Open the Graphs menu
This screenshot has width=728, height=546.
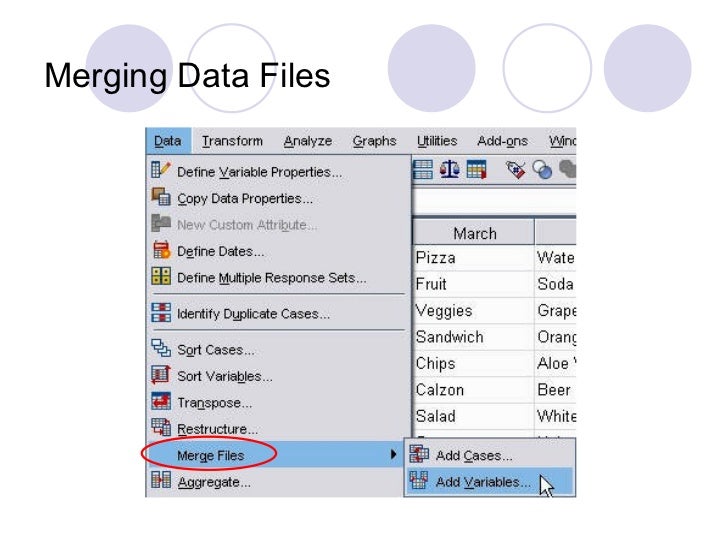374,141
